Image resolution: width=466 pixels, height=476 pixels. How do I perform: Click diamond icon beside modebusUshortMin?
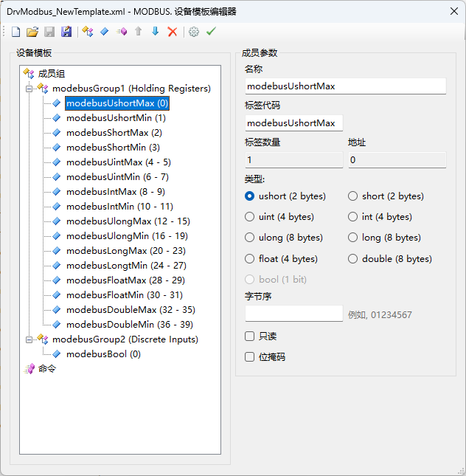tap(57, 118)
